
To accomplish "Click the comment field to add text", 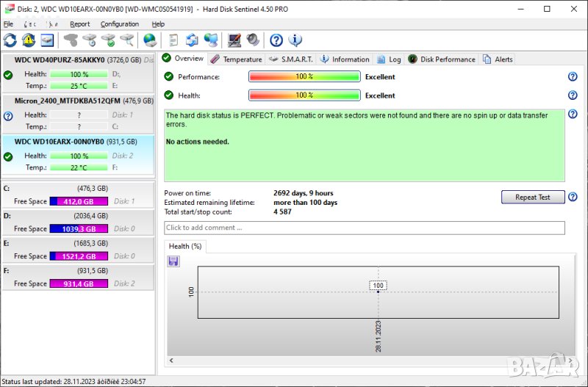I will (x=364, y=228).
